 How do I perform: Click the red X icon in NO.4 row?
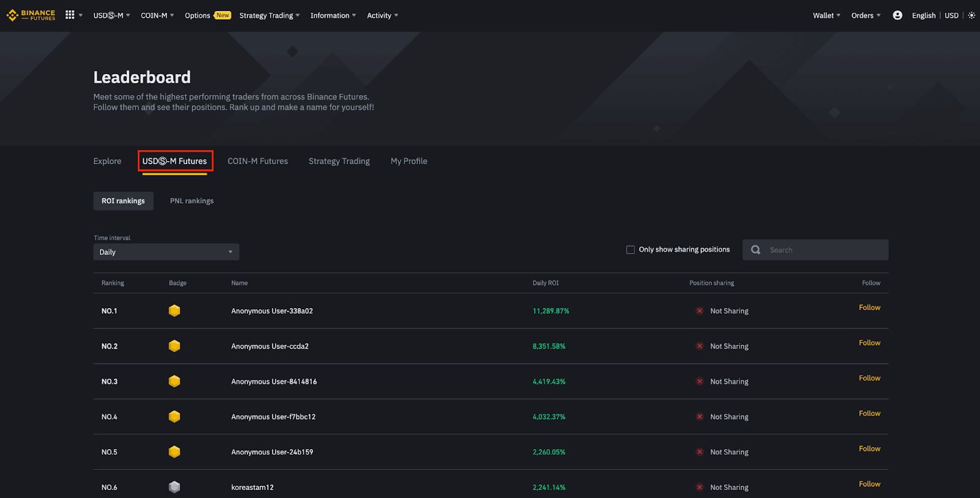point(699,417)
